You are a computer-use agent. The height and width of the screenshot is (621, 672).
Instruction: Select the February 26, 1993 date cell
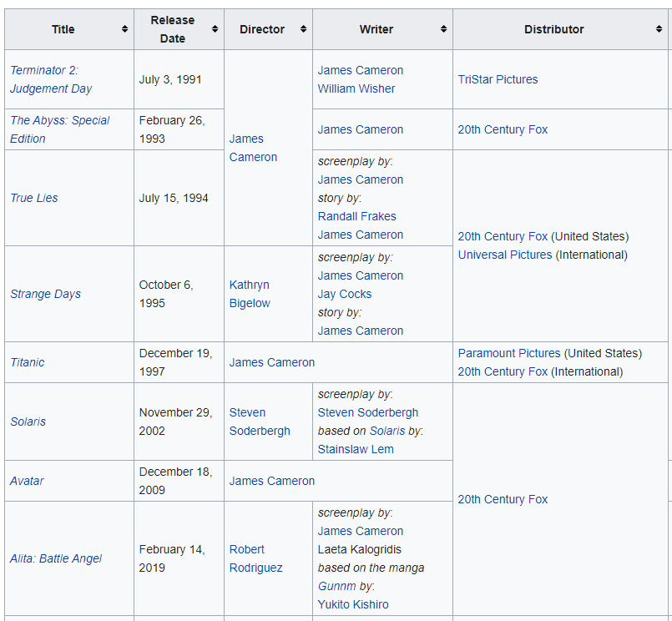click(x=179, y=129)
